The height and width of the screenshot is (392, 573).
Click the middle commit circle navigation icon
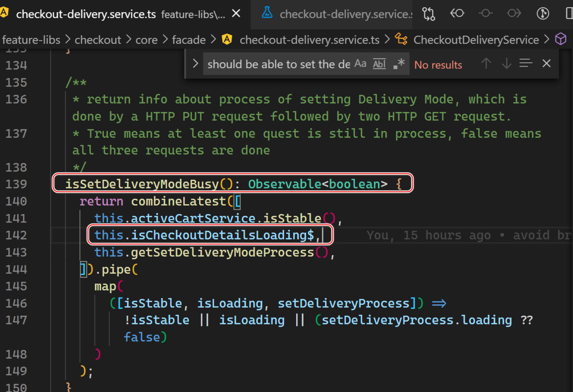(485, 14)
